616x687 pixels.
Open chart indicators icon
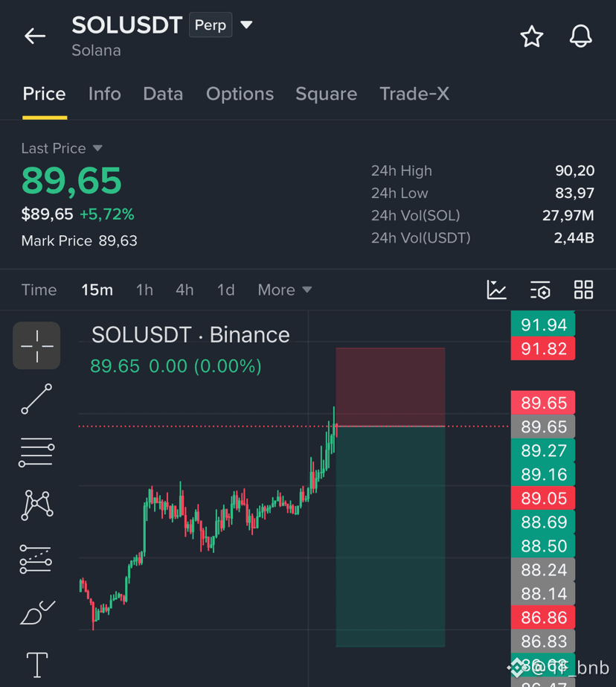coord(496,290)
